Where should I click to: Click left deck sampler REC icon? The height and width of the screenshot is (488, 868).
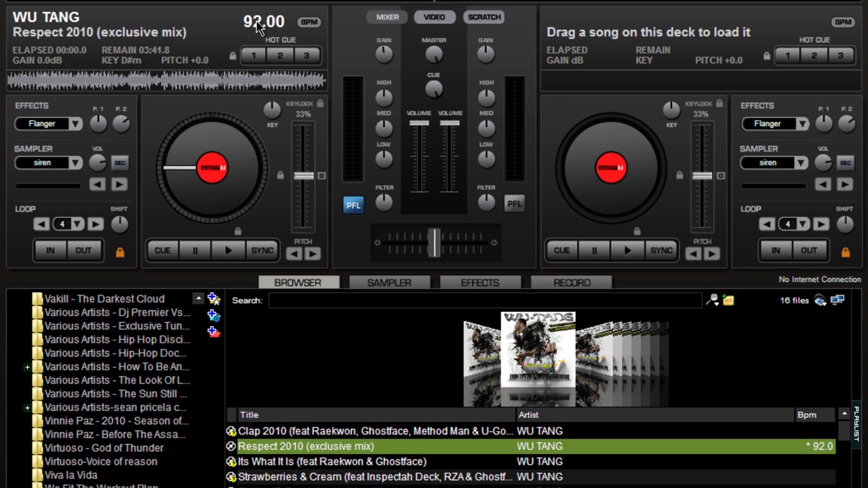pos(120,163)
